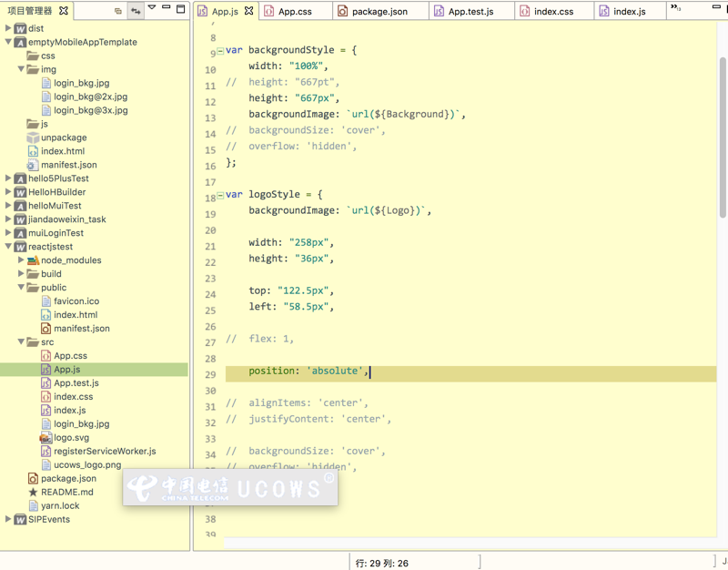Collapse all projects in project manager

click(118, 11)
